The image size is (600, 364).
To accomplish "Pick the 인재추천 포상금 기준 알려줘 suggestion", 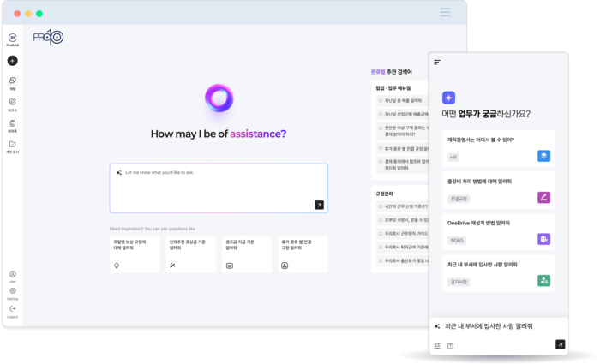I will pyautogui.click(x=189, y=254).
